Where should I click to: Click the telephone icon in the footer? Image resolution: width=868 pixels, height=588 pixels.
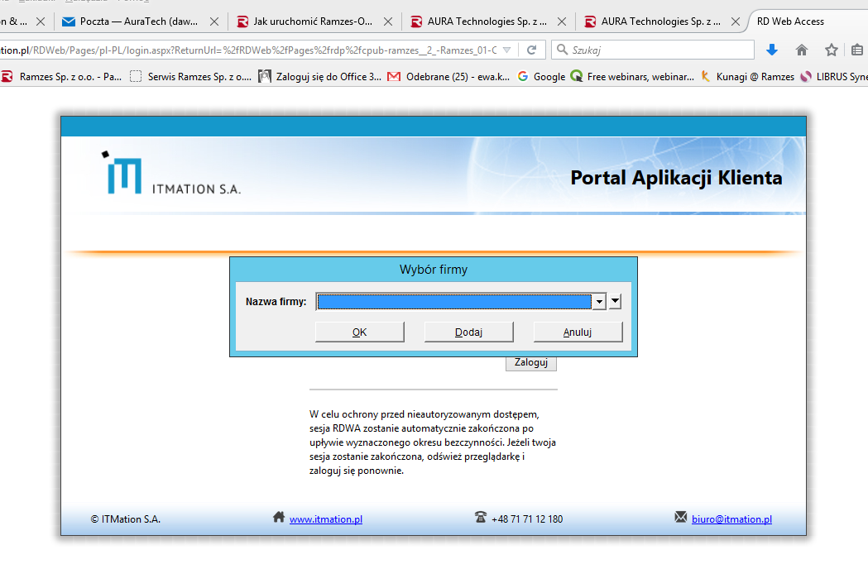[481, 517]
